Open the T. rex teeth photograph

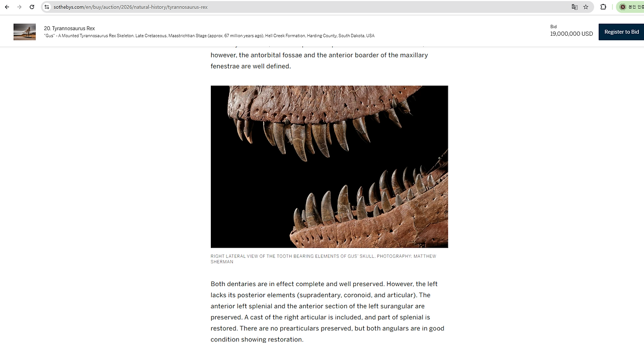(x=329, y=167)
